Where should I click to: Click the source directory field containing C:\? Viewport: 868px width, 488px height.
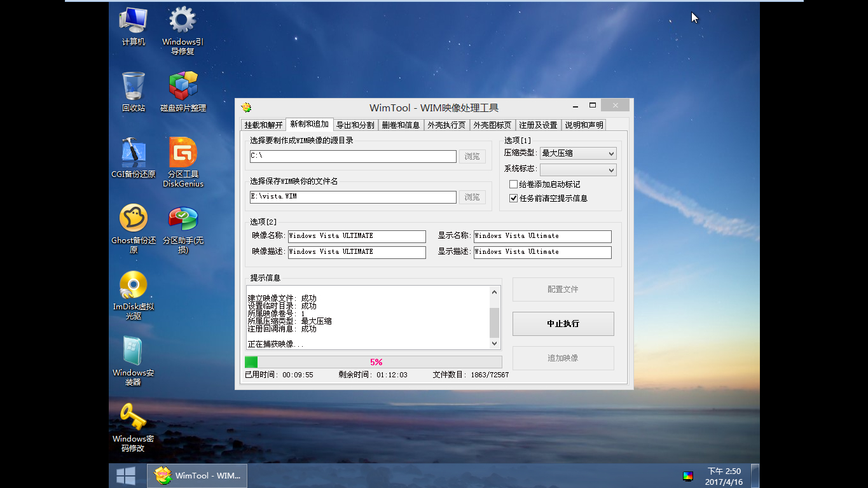[x=353, y=157]
